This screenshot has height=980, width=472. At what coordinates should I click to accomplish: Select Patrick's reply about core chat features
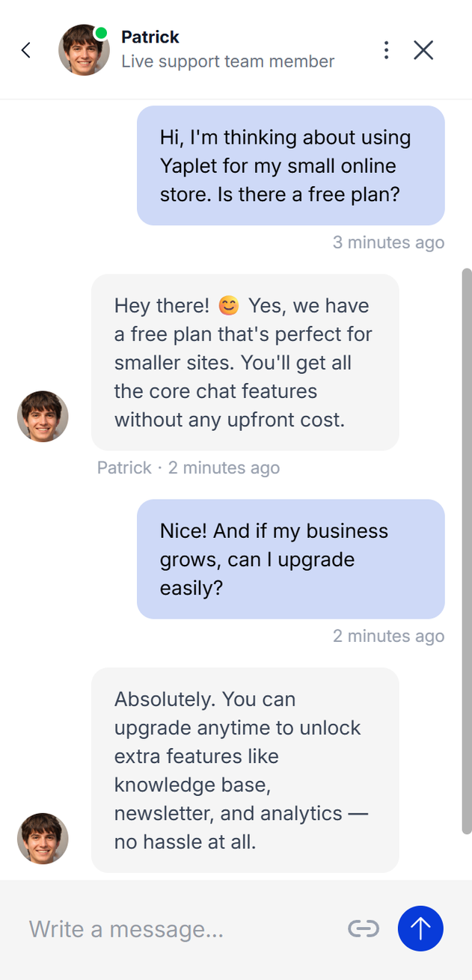(245, 363)
